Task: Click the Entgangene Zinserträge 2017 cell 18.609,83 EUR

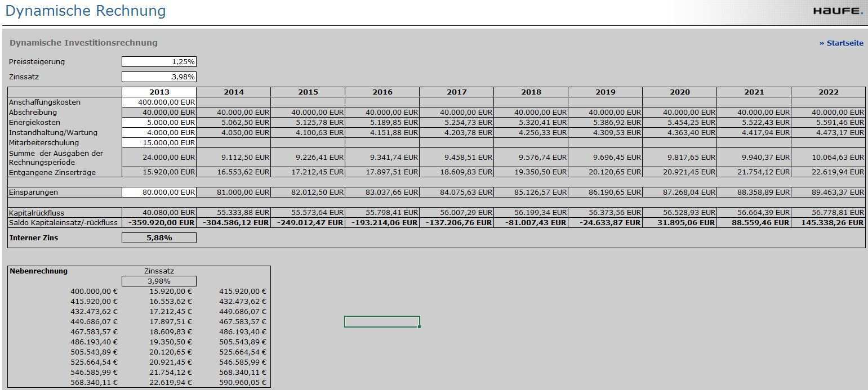Action: [456, 173]
